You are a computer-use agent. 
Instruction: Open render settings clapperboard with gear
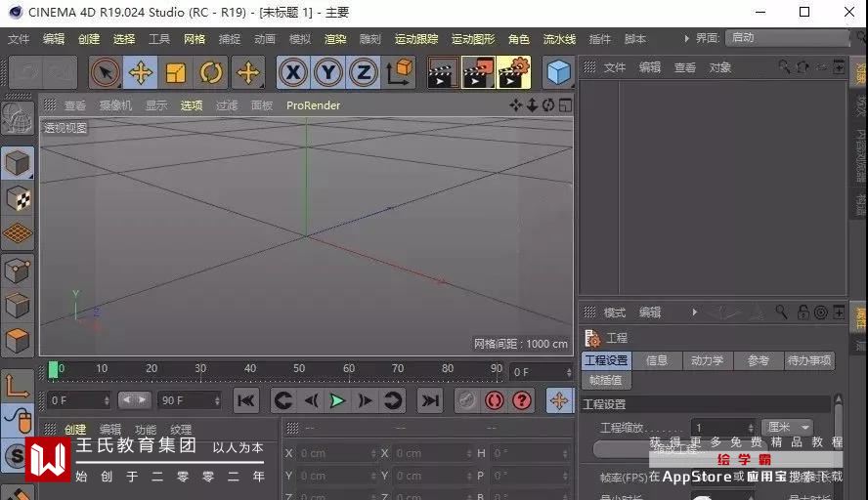tap(514, 72)
